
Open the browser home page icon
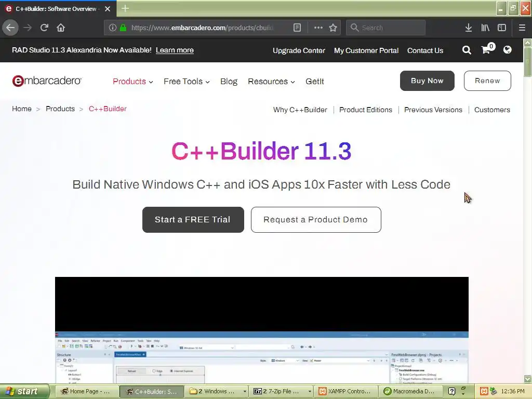(61, 28)
